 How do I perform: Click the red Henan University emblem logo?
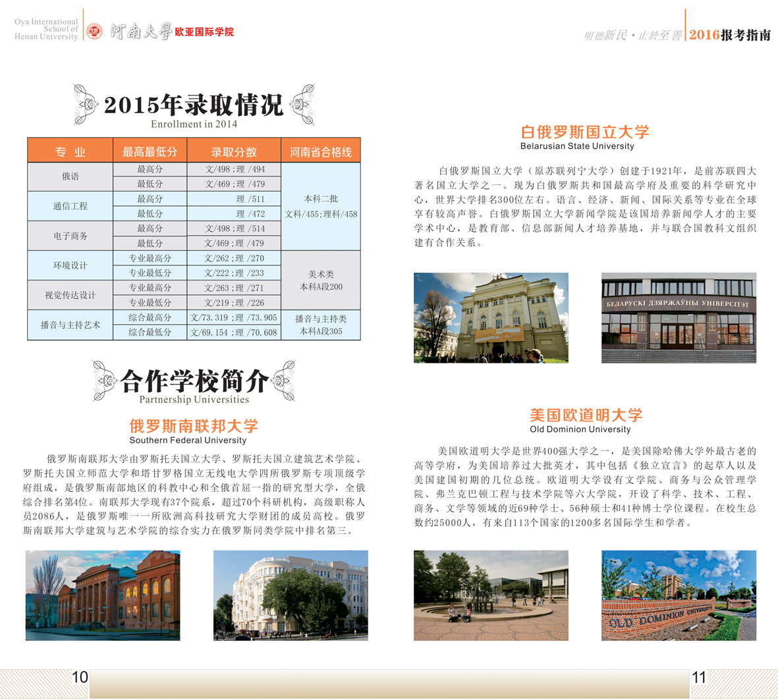(x=95, y=31)
